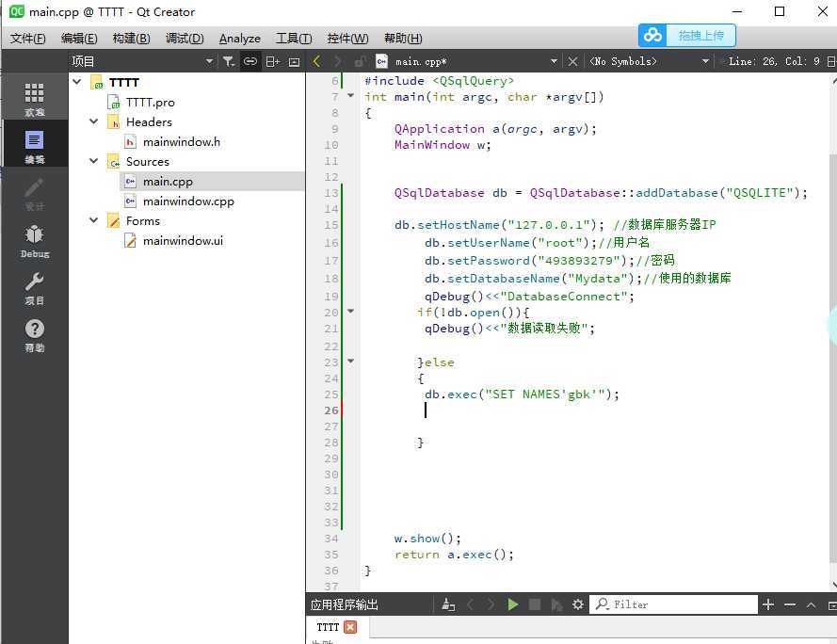Viewport: 837px width, 644px height.
Task: Click the return a.exec() line
Action: [454, 555]
